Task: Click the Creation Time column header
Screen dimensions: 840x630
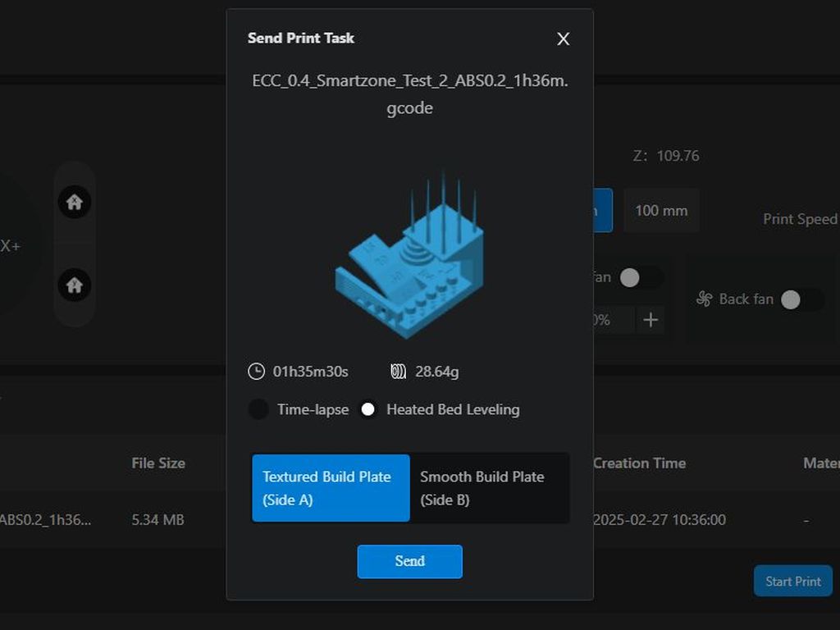Action: point(639,463)
